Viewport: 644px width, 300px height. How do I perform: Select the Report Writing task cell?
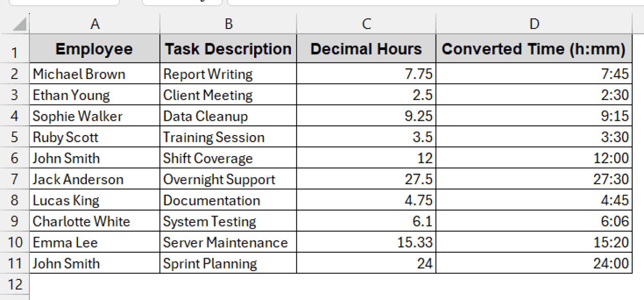(x=229, y=74)
